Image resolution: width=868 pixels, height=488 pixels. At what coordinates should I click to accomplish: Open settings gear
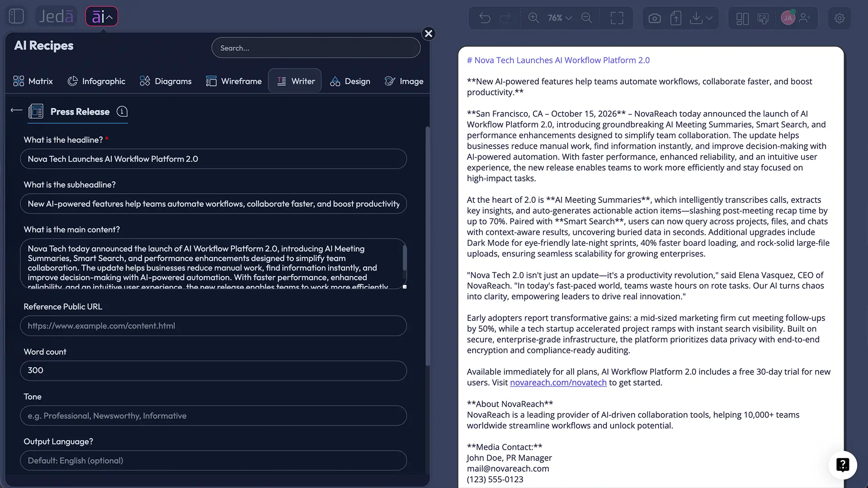tap(840, 19)
